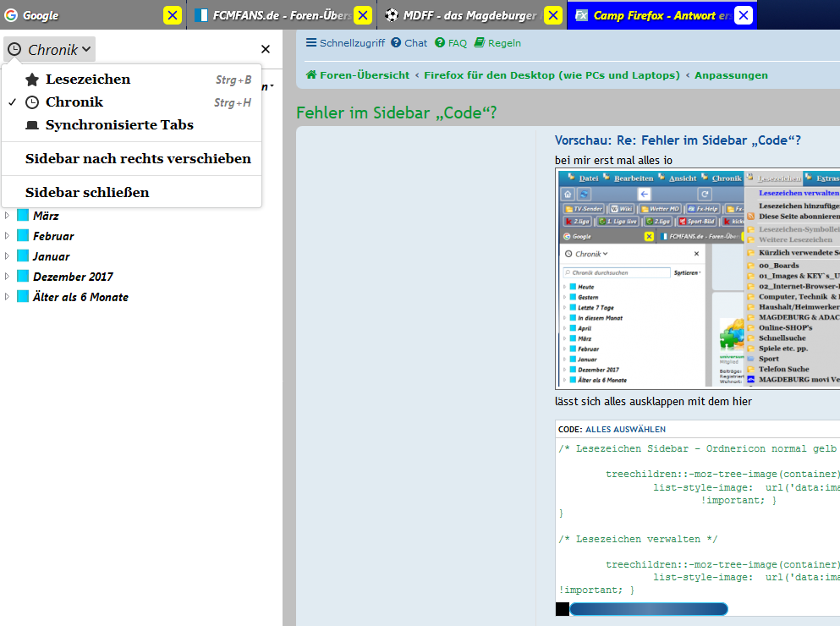This screenshot has height=626, width=840.
Task: Expand the Dezember 2017 history folder
Action: [x=7, y=277]
